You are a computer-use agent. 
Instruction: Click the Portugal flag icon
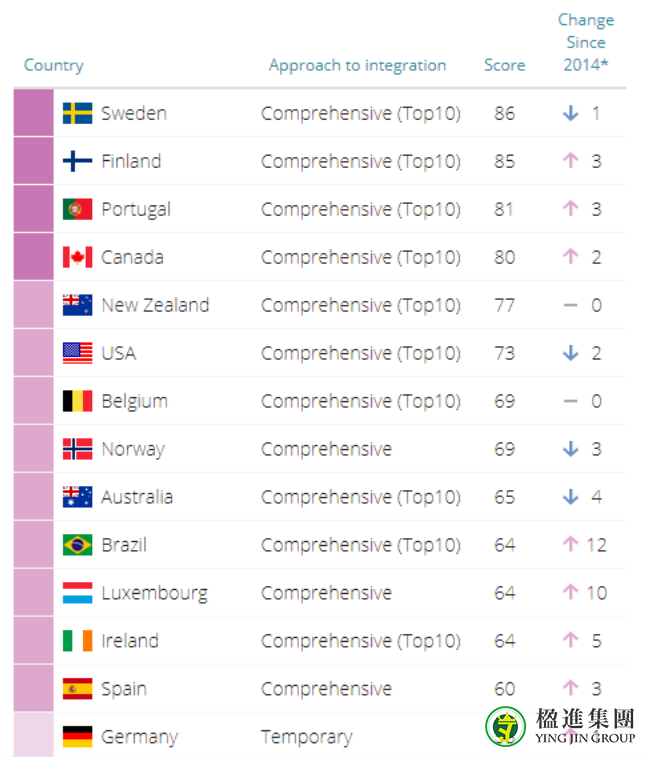click(77, 210)
